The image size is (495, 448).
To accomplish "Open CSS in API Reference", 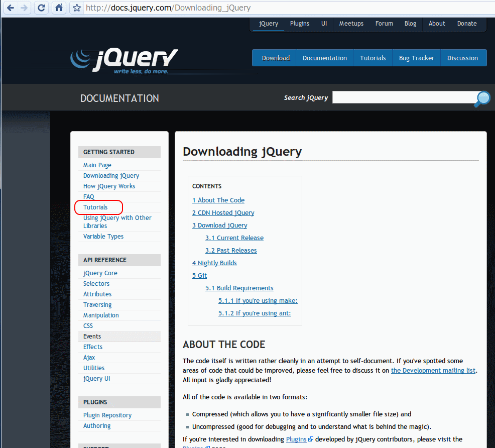I will click(x=88, y=326).
